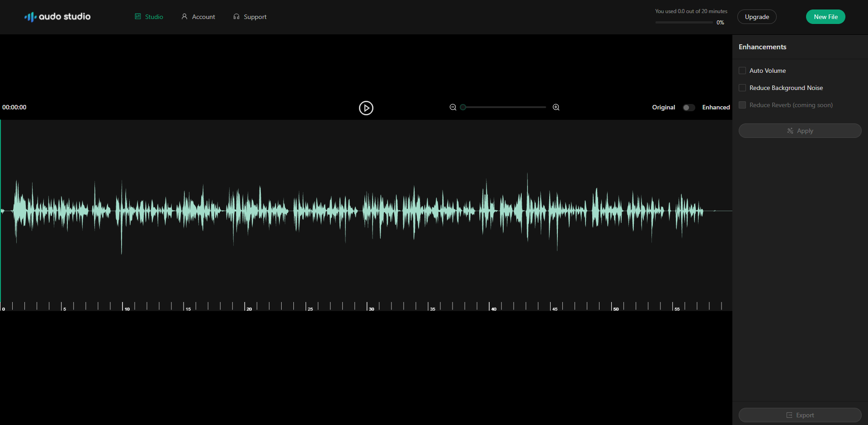
Task: Click the audo studio logo
Action: [57, 17]
